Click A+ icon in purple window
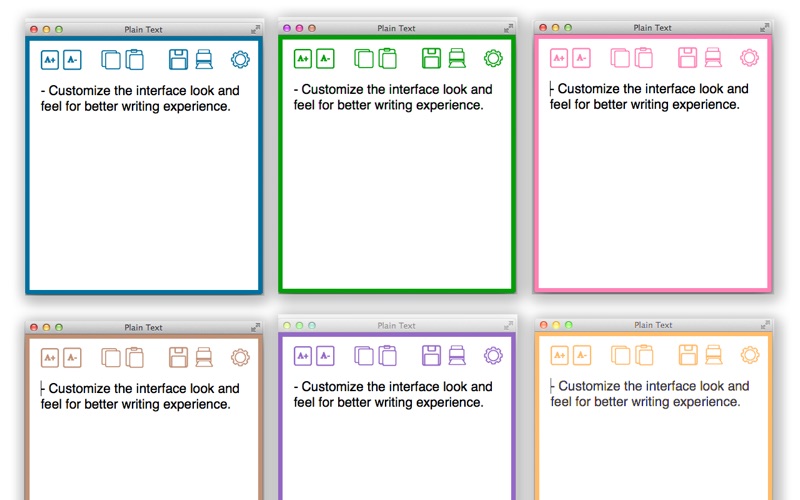Viewport: 800px width, 500px height. (303, 356)
